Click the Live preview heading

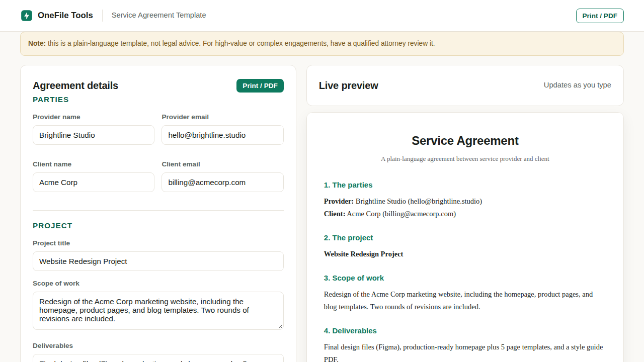tap(349, 85)
